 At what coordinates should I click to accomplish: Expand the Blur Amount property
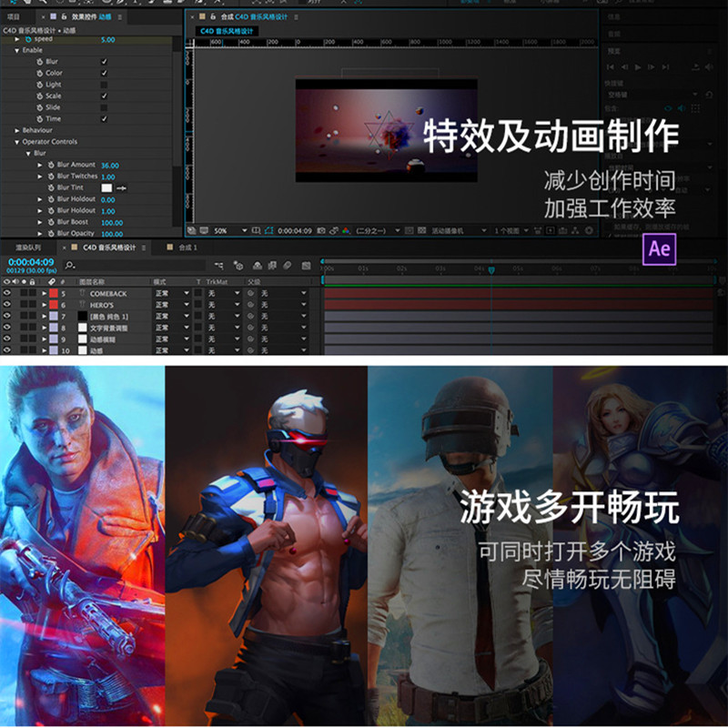[40, 165]
